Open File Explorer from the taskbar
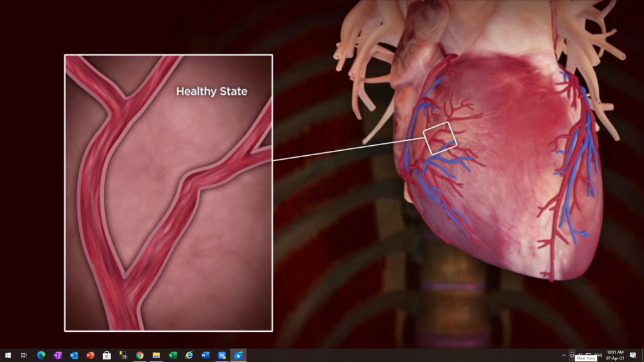The height and width of the screenshot is (362, 644). tap(156, 356)
